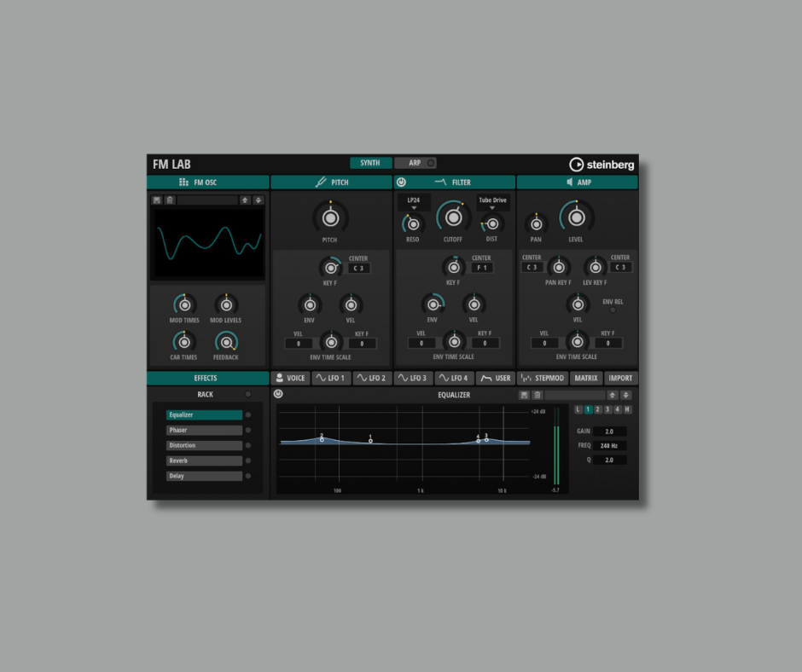Select Phaser in the effects rack
Image resolution: width=802 pixels, height=672 pixels.
click(204, 430)
